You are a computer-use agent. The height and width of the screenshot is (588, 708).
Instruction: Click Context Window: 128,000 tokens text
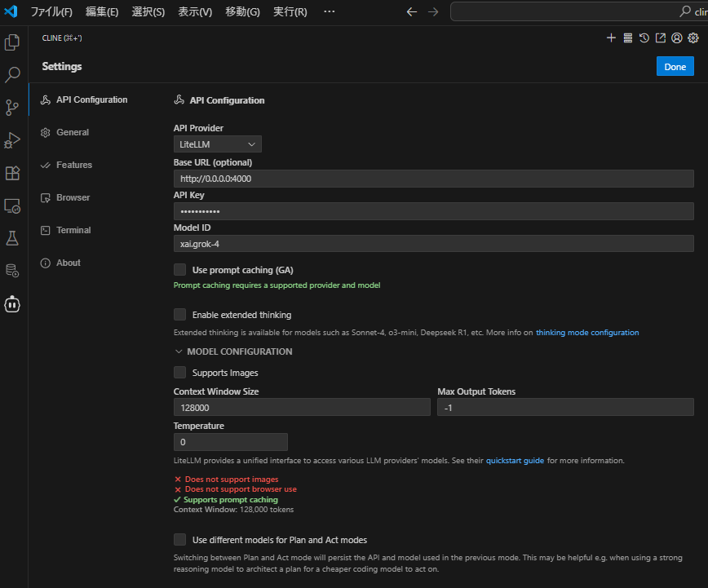point(233,510)
